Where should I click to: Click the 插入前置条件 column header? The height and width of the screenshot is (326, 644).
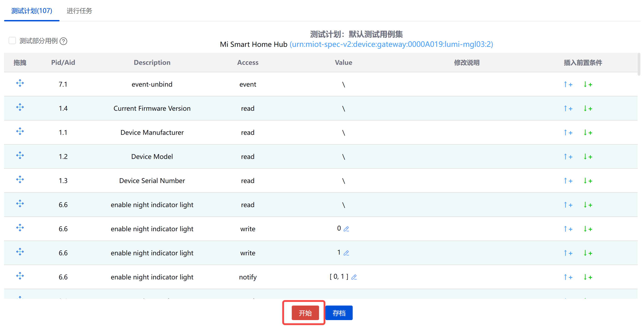(x=583, y=63)
